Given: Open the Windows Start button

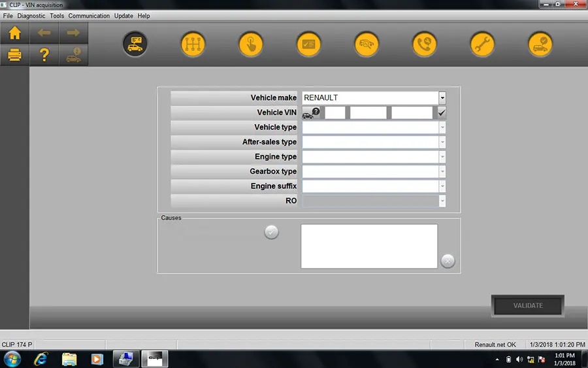Looking at the screenshot, I should pyautogui.click(x=12, y=360).
